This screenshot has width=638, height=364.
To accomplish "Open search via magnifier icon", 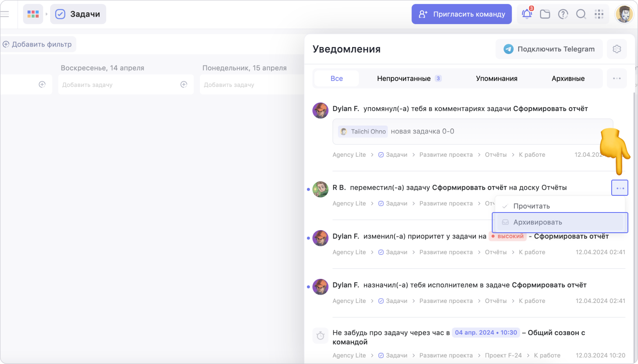I will [x=581, y=14].
